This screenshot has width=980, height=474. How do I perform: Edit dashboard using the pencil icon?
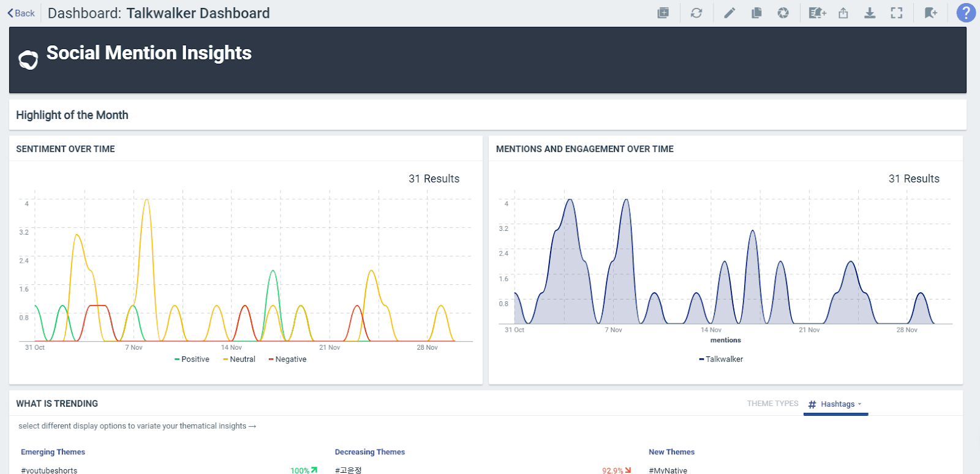[729, 13]
